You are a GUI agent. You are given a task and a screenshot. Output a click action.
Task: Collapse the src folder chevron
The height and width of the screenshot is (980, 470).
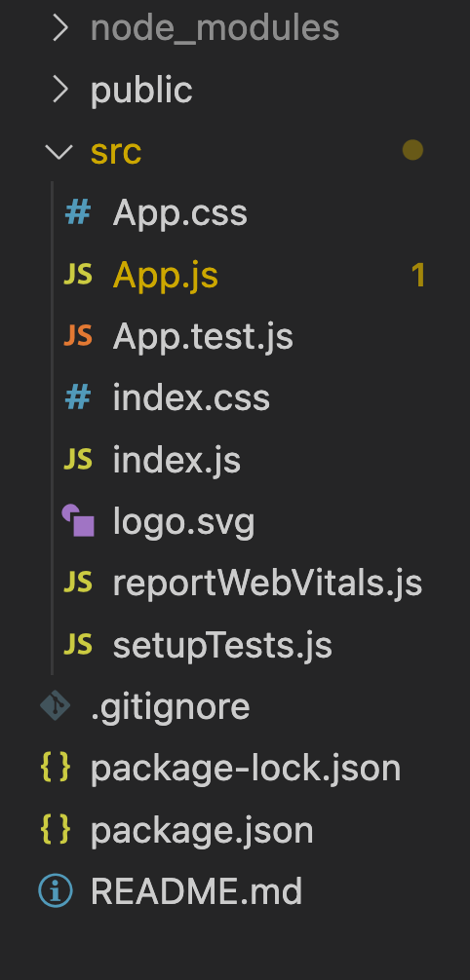pyautogui.click(x=59, y=152)
